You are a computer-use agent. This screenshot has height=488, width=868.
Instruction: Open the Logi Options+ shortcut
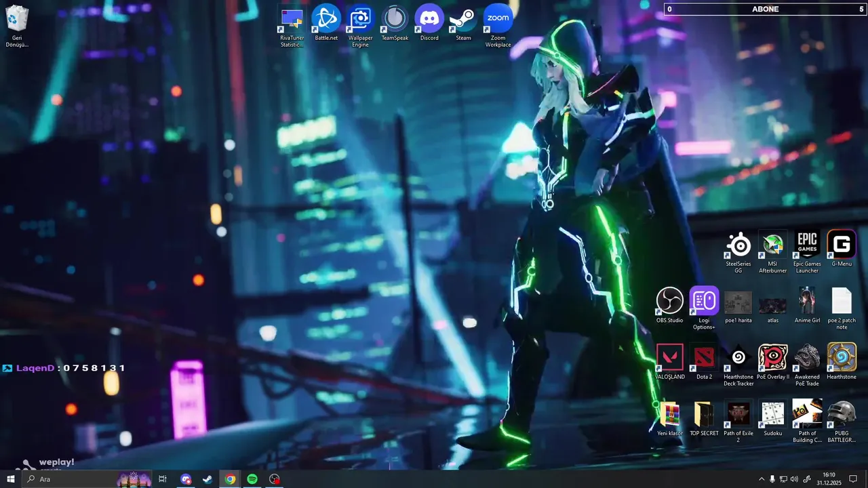[x=704, y=308]
